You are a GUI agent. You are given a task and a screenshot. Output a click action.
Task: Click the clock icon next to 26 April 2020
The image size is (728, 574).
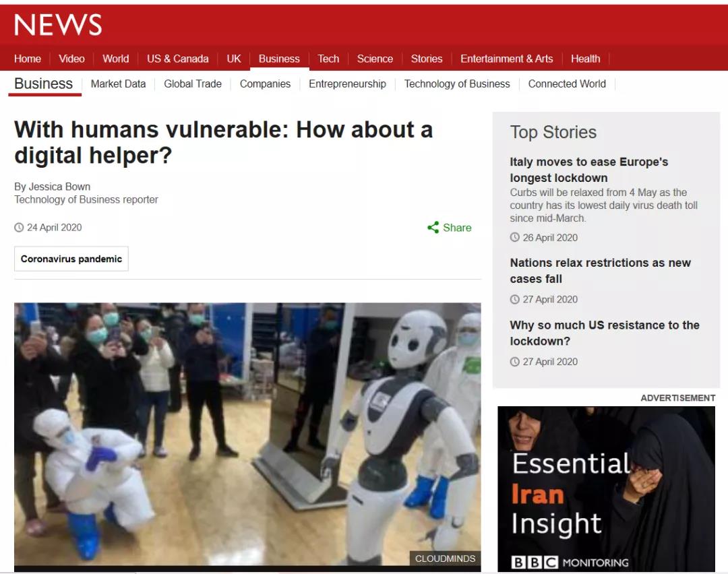[x=514, y=237]
